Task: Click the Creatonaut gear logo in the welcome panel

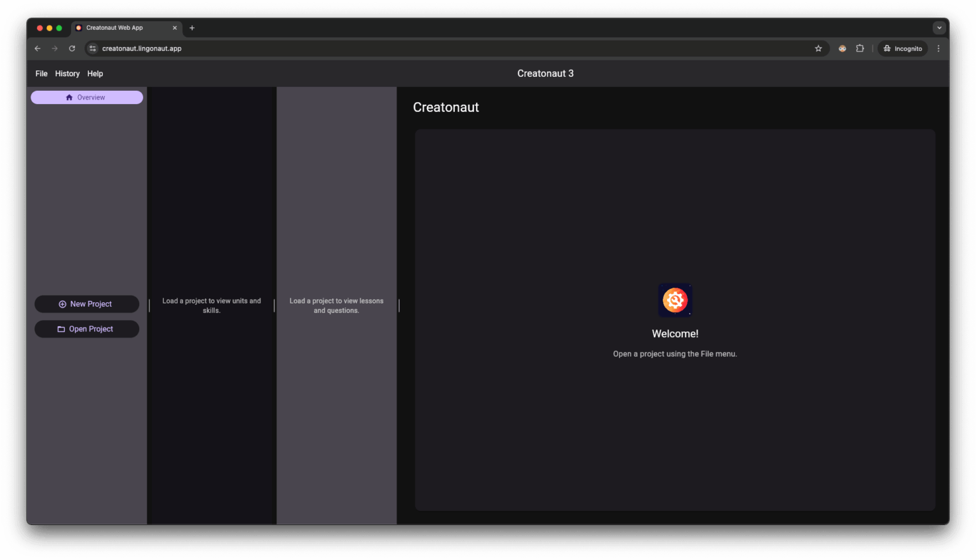Action: point(675,300)
